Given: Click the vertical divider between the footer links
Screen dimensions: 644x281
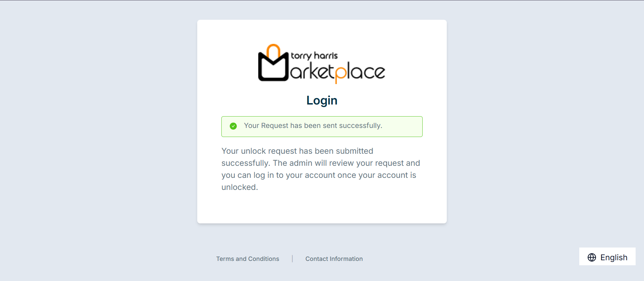Looking at the screenshot, I should 292,259.
